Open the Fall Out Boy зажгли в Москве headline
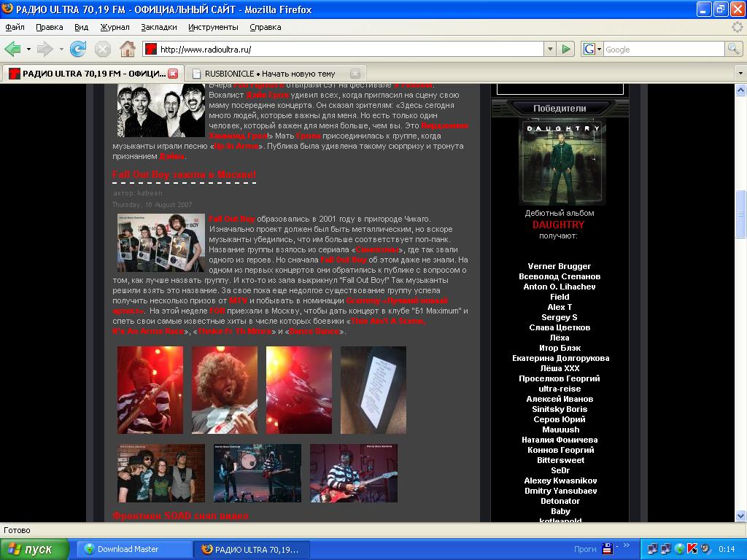747x560 pixels. (185, 174)
